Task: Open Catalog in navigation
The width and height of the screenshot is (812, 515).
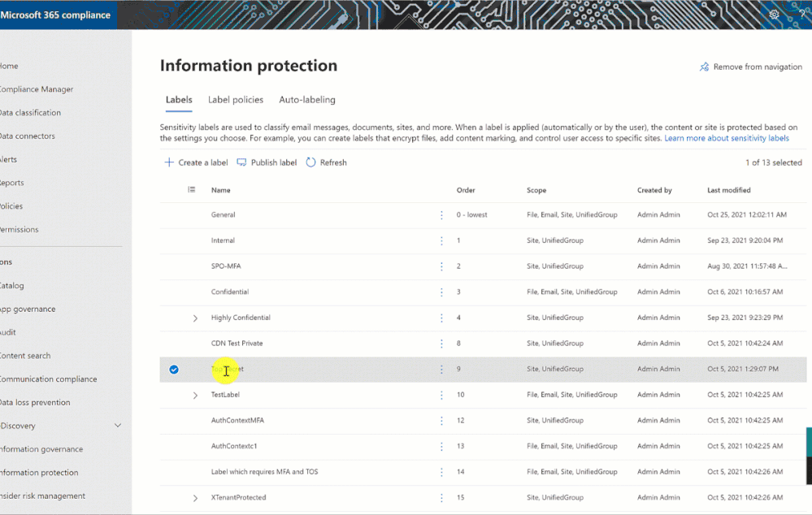Action: (x=12, y=285)
